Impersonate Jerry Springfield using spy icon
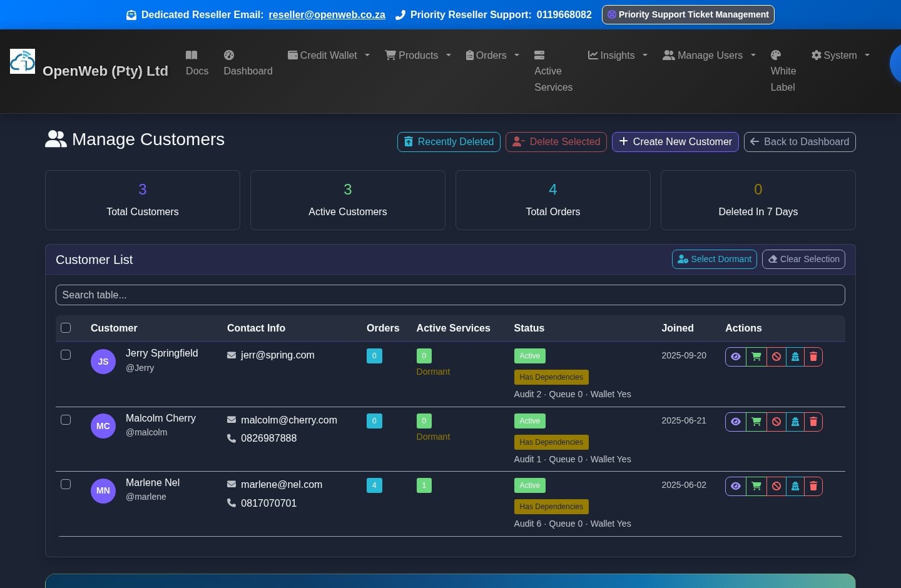The image size is (901, 588). [795, 357]
